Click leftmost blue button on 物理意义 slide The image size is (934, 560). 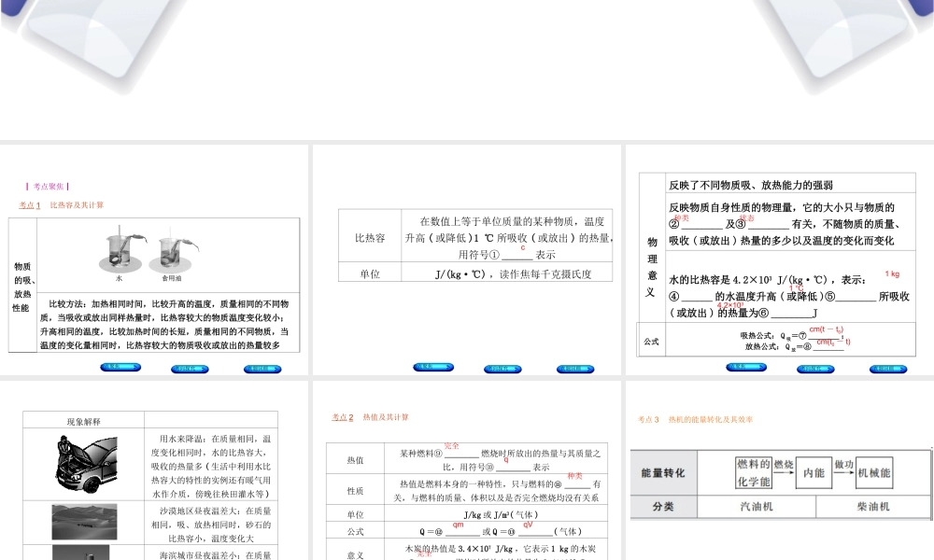click(746, 367)
